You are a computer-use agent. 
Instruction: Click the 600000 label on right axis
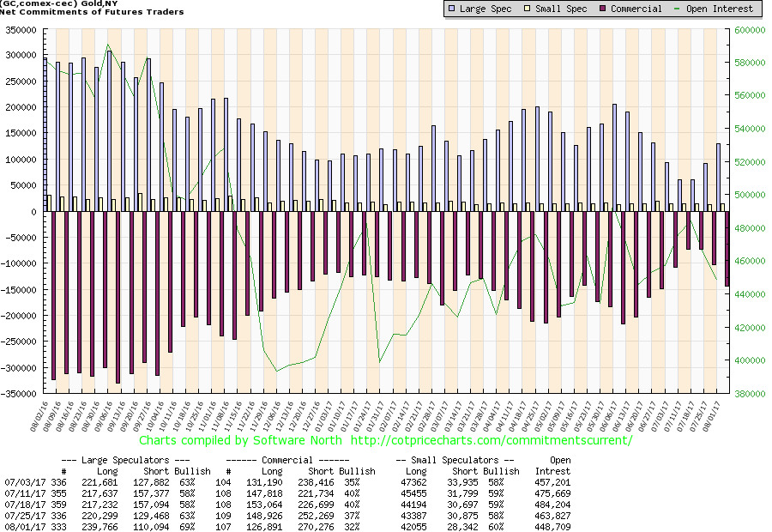pos(750,29)
